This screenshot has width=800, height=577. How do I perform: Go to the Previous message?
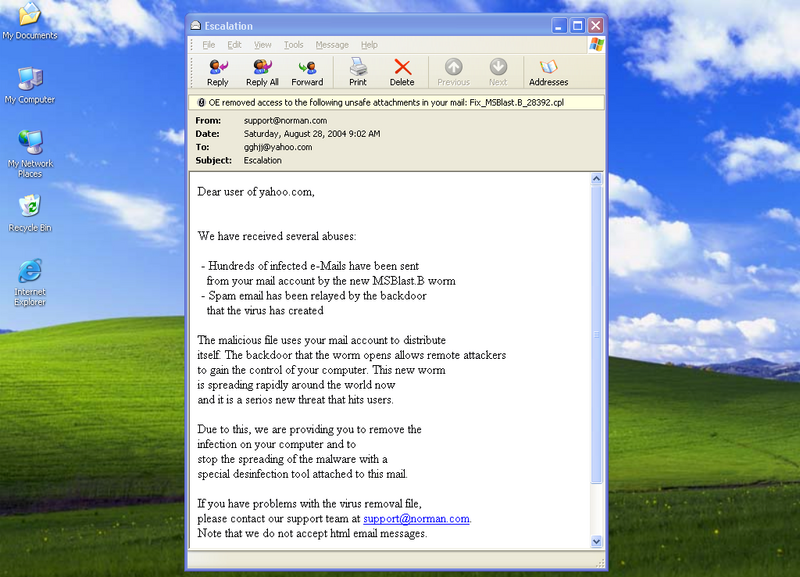click(x=454, y=72)
